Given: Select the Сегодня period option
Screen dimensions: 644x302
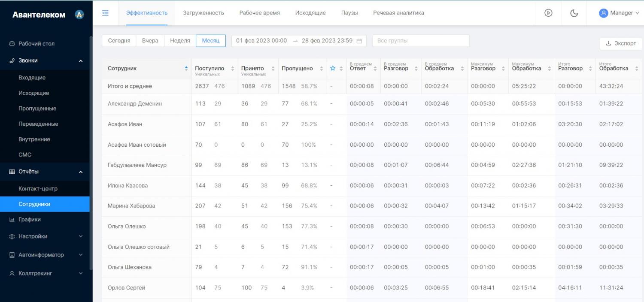Looking at the screenshot, I should [x=119, y=41].
